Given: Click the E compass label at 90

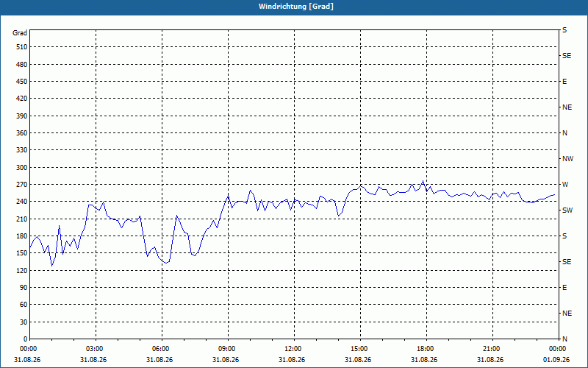Looking at the screenshot, I should pyautogui.click(x=564, y=288).
